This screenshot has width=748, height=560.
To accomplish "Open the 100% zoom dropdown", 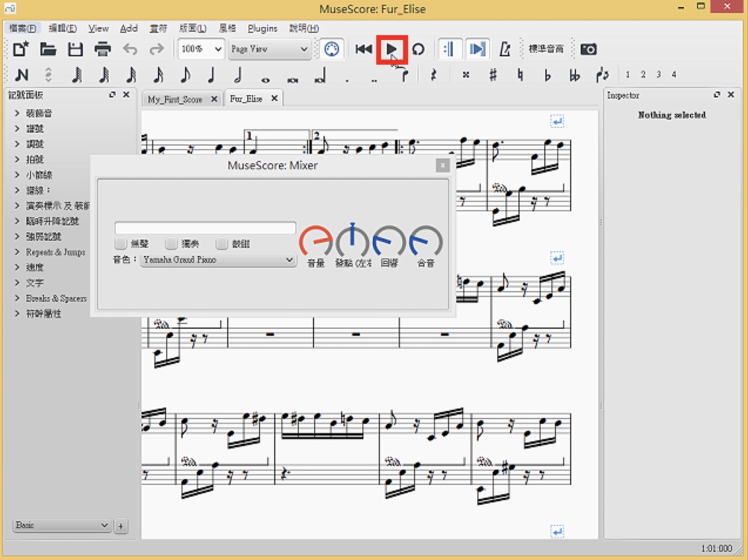I will (x=201, y=49).
